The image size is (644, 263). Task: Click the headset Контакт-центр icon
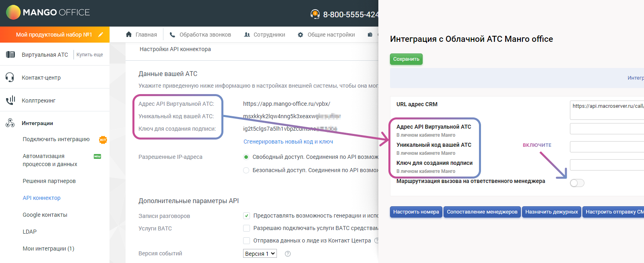[10, 78]
